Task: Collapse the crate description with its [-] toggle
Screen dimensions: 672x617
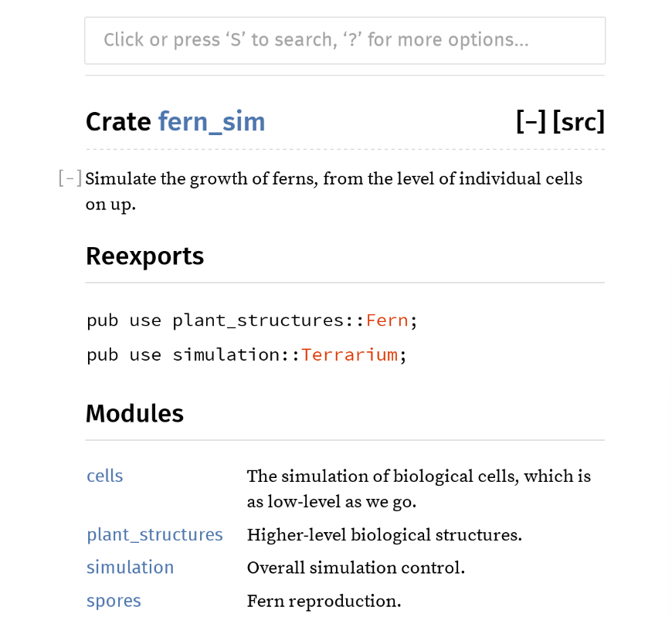Action: 70,178
